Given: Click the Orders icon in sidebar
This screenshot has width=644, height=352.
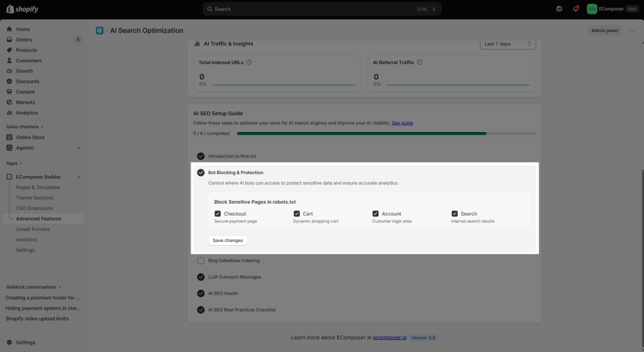Looking at the screenshot, I should pyautogui.click(x=9, y=40).
